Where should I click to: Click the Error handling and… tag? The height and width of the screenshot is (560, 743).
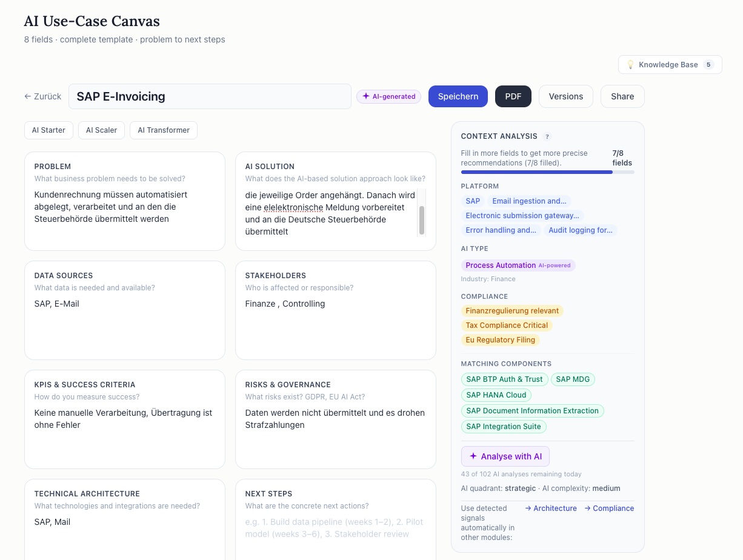[501, 230]
